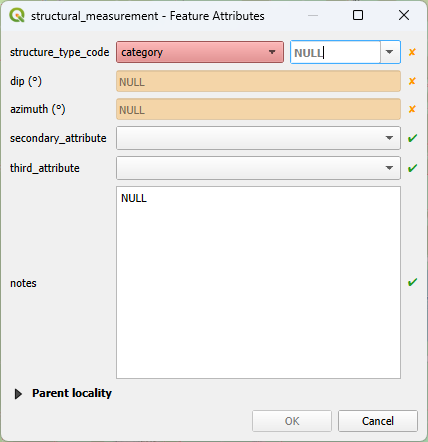The image size is (428, 442).
Task: Click green checkmark beside notes field
Action: pyautogui.click(x=412, y=282)
